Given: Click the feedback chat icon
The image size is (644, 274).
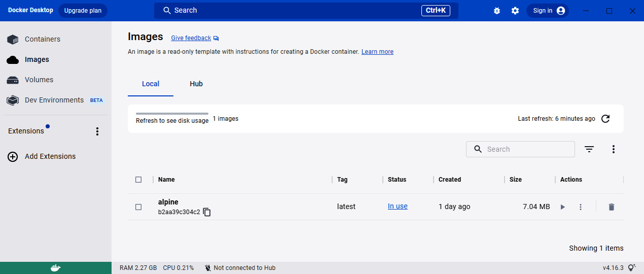Looking at the screenshot, I should pos(216,39).
